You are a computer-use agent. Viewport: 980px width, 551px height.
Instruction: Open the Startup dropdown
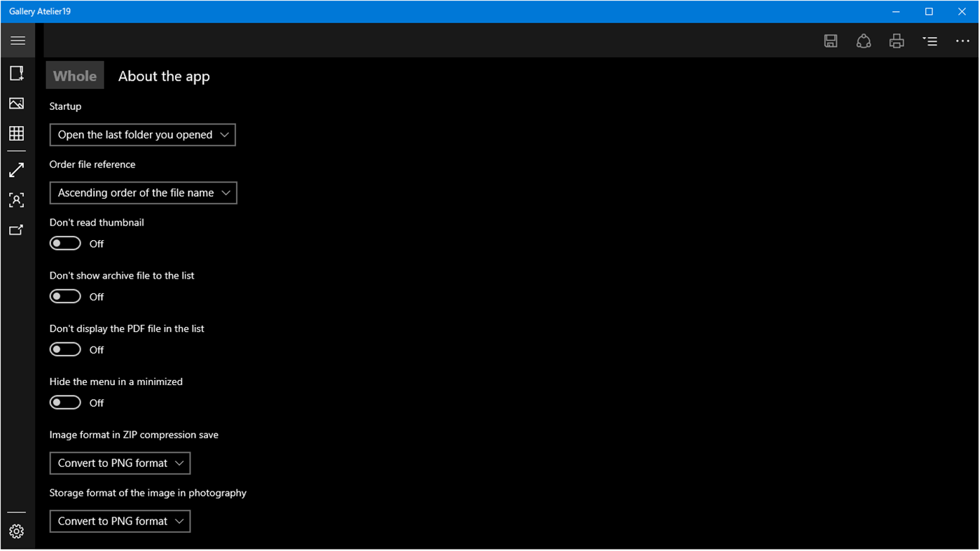pos(142,134)
